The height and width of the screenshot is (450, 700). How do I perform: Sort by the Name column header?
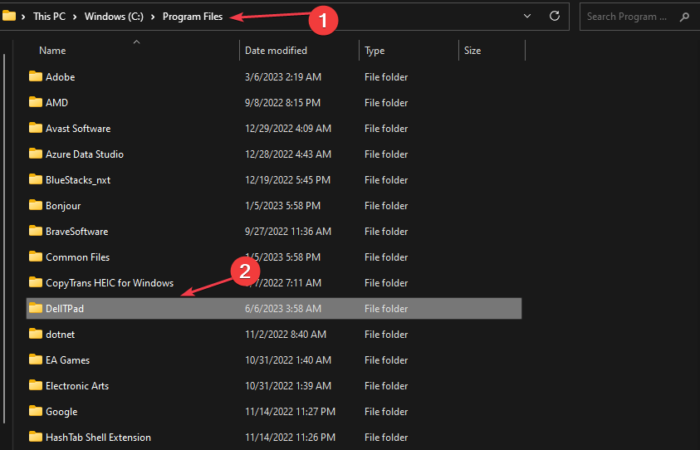tap(52, 50)
